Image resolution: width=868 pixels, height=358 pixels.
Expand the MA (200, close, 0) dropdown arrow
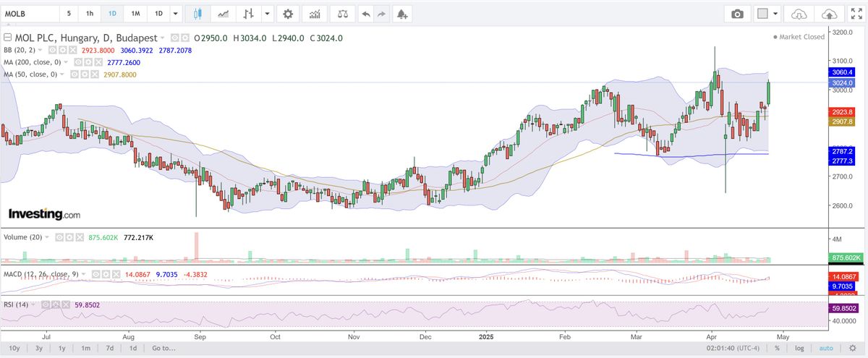click(66, 62)
